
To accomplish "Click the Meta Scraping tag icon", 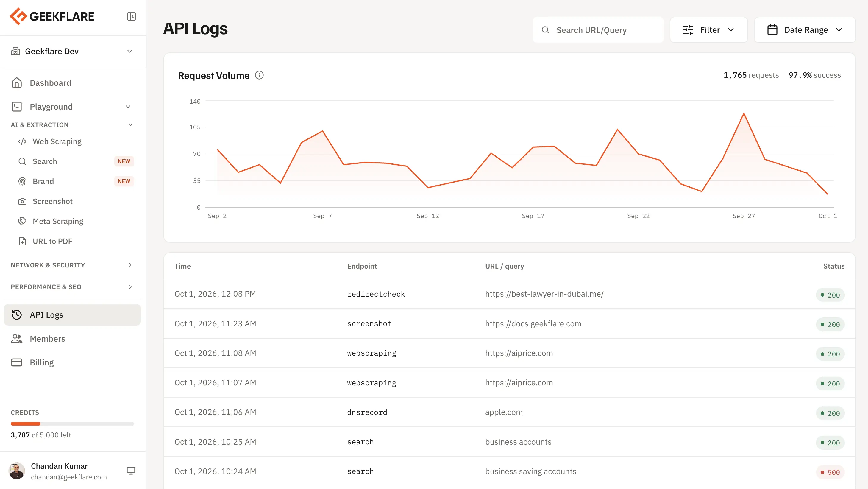I will (22, 221).
